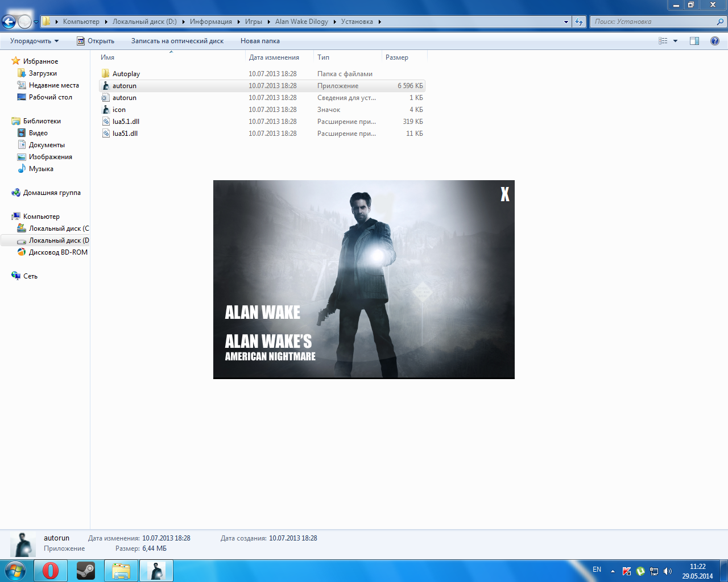This screenshot has height=582, width=728.
Task: Select the Autoplay folder icon
Action: point(105,74)
